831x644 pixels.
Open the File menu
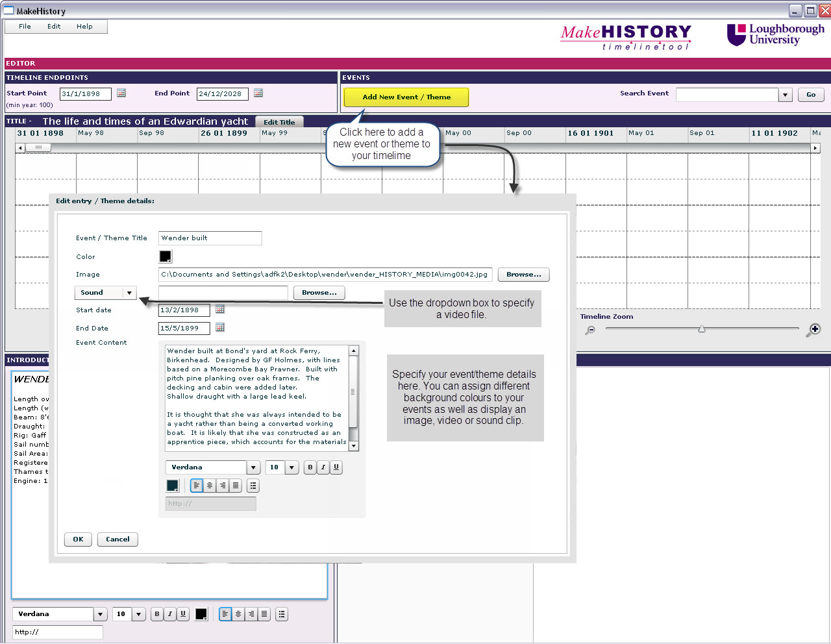tap(25, 27)
